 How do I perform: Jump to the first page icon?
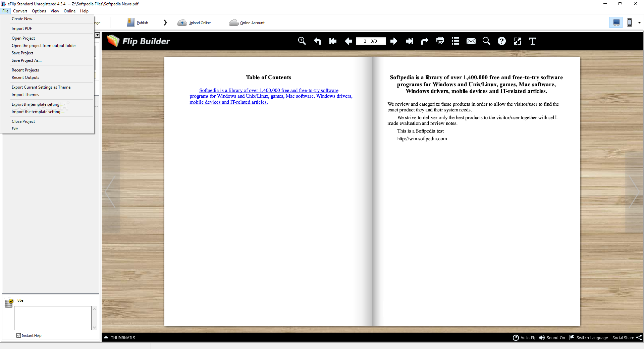click(x=333, y=41)
